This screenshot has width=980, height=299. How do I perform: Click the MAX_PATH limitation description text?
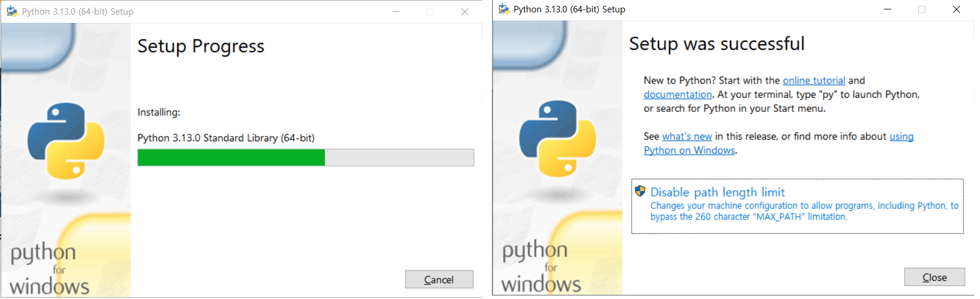coord(804,211)
